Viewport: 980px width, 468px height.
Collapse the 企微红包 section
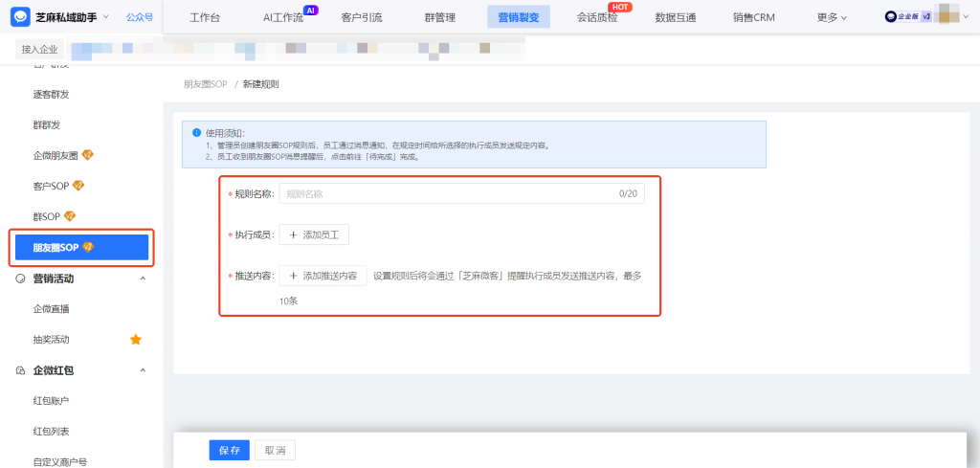143,370
